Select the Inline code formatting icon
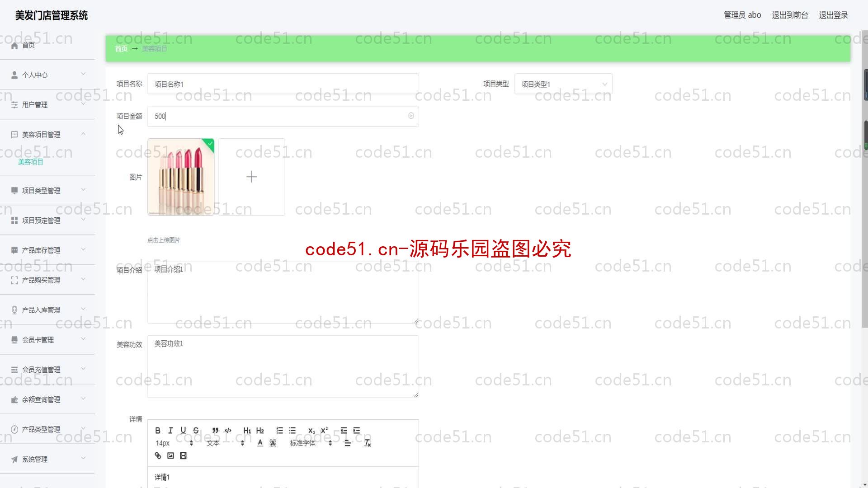 pyautogui.click(x=228, y=430)
